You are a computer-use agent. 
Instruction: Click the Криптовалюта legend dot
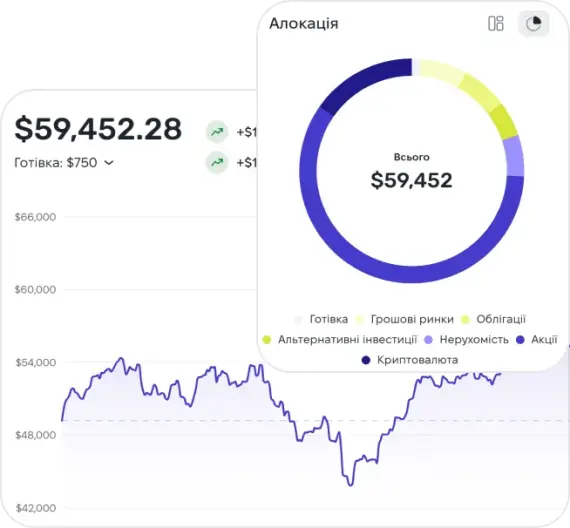[366, 360]
